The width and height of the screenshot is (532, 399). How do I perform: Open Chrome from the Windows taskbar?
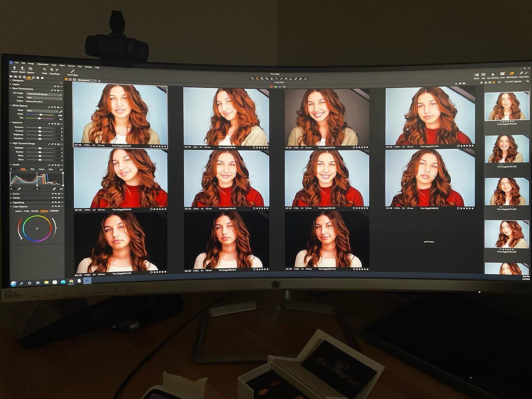[x=71, y=282]
